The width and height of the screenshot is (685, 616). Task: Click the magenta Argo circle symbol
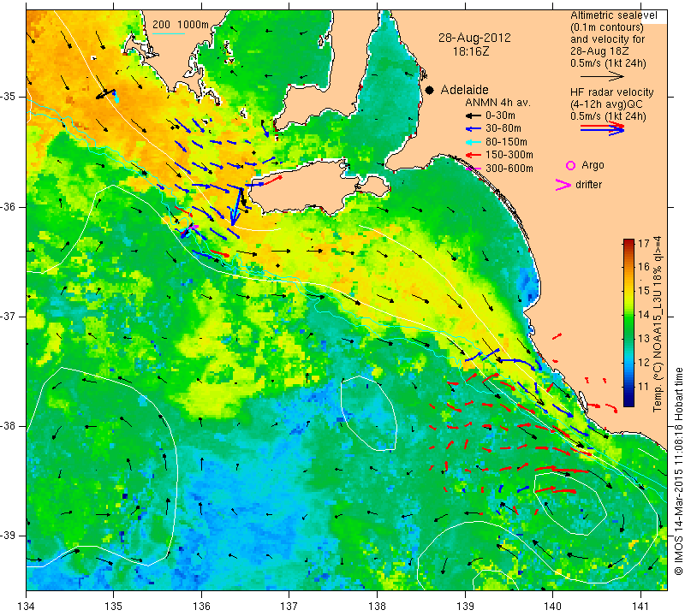[x=570, y=165]
